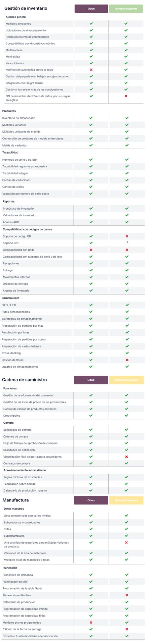Click the Trazabilidad section heading
This screenshot has height=644, width=145.
(10, 152)
